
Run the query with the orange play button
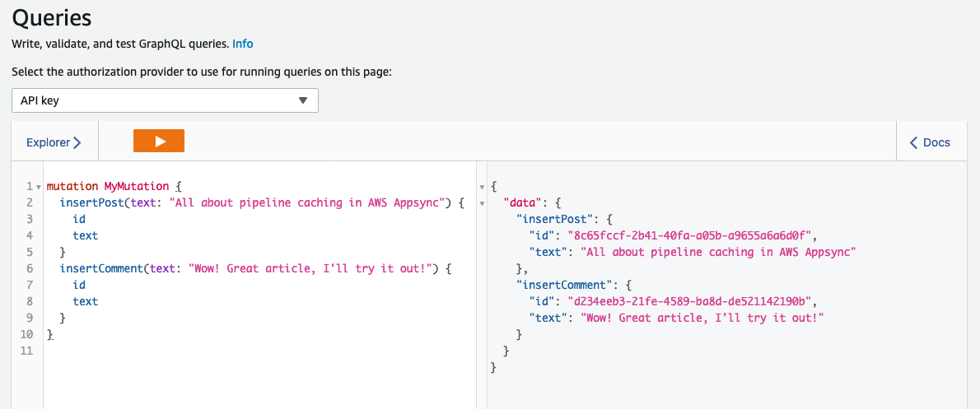(x=159, y=141)
